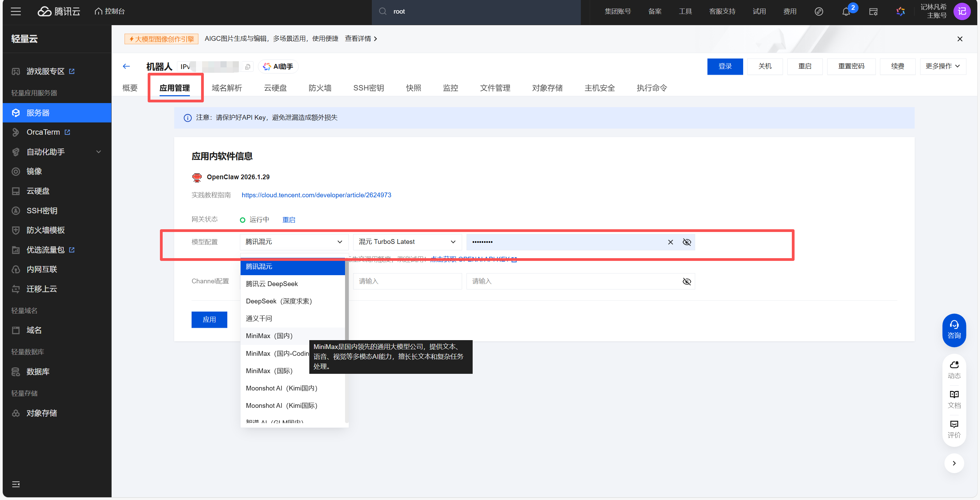This screenshot has width=980, height=500.
Task: Switch to the 防火墙 tab
Action: point(320,88)
